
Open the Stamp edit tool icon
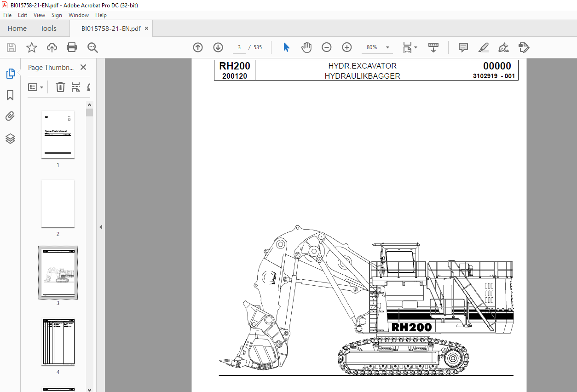pyautogui.click(x=524, y=47)
